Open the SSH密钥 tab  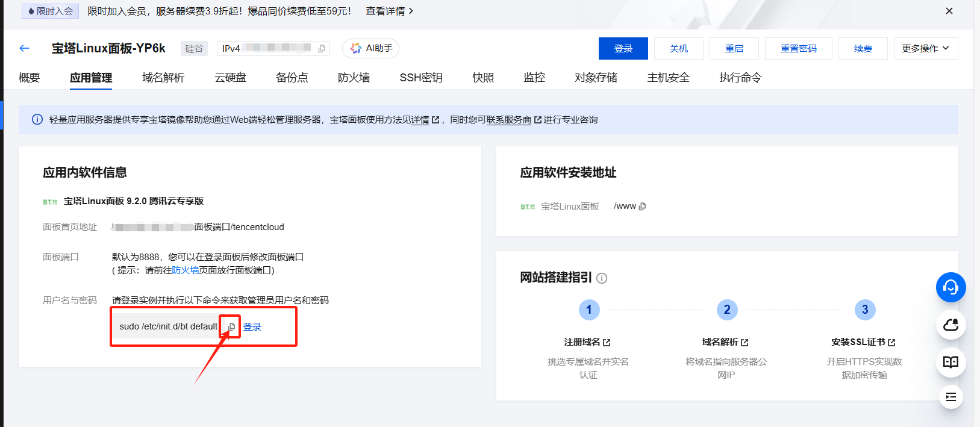420,78
